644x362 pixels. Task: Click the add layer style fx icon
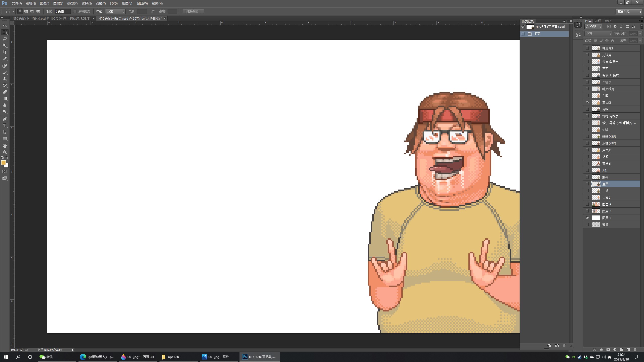coord(601,349)
